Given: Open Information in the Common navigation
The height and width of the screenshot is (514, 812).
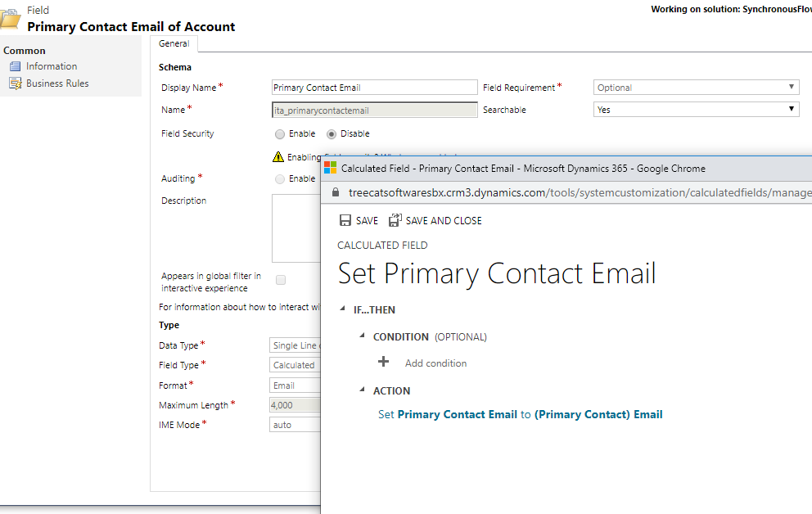Looking at the screenshot, I should [52, 66].
